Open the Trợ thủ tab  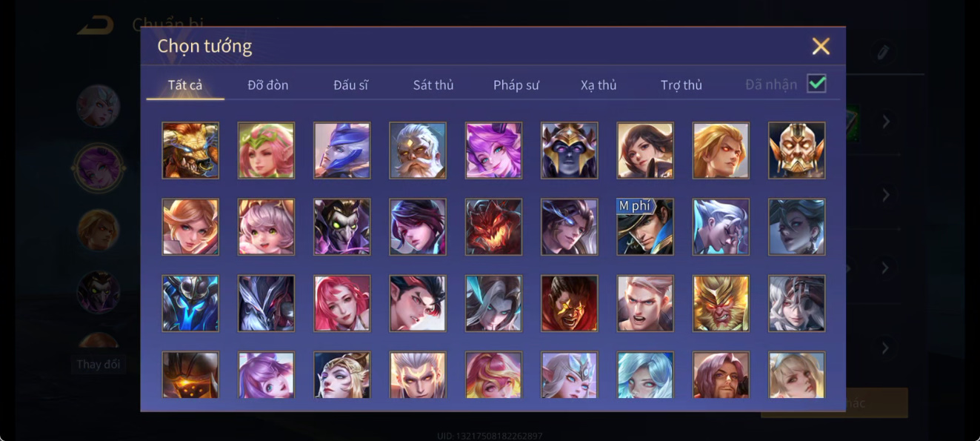coord(681,85)
